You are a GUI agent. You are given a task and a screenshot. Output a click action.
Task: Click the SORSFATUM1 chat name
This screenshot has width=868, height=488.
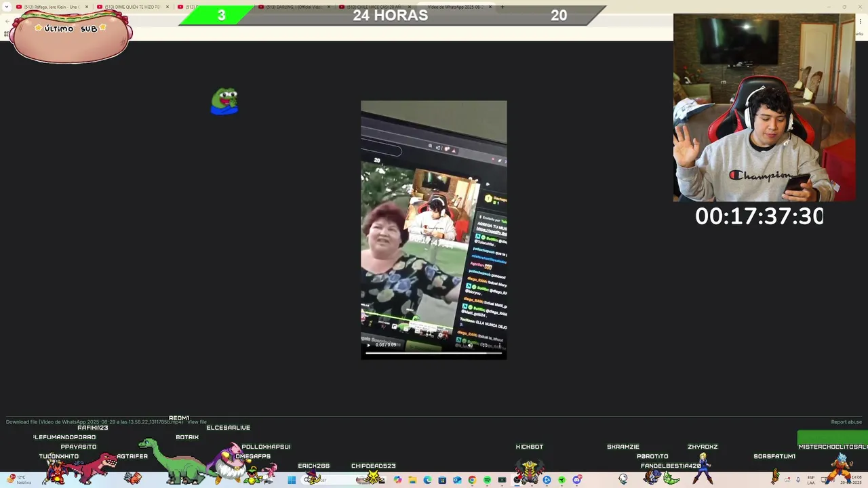click(774, 456)
